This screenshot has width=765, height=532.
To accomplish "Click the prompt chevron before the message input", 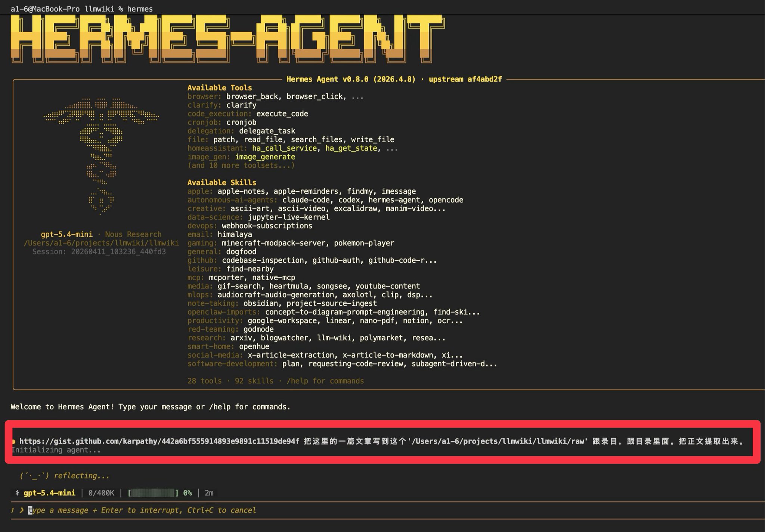I will coord(22,510).
